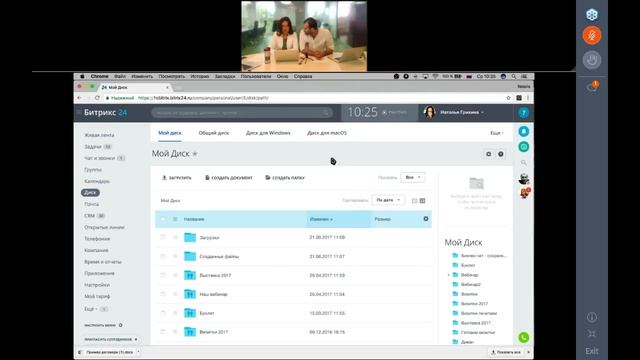Image resolution: width=640 pixels, height=360 pixels.
Task: Expand the Вебинар folder in tree
Action: (x=449, y=275)
